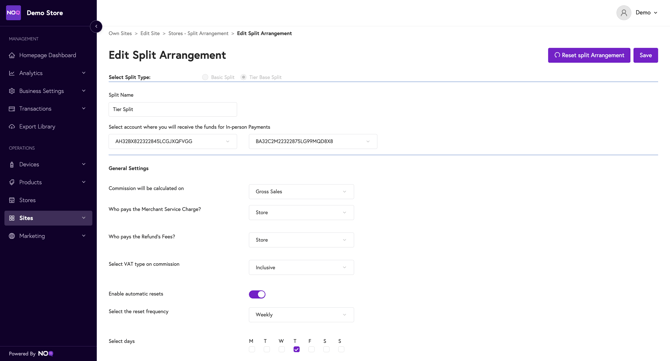Expand the Marketing sidebar menu
Screen dimensions: 670x361
[x=48, y=236]
